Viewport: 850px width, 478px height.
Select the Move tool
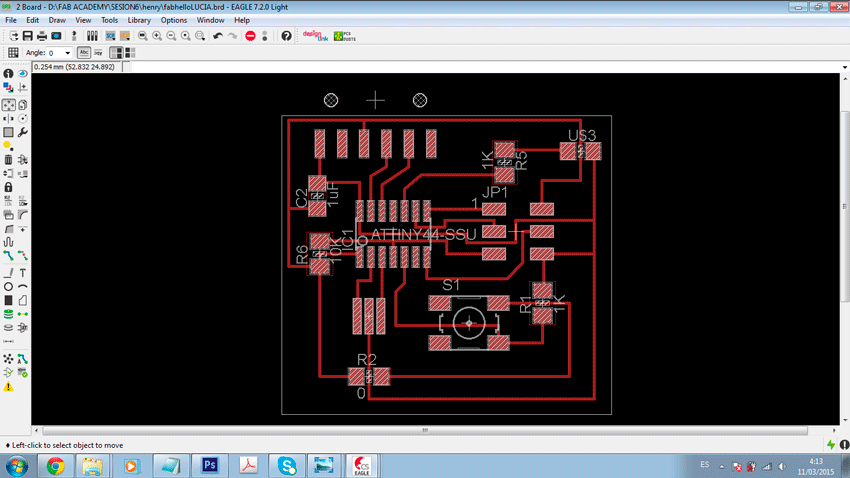(8, 105)
